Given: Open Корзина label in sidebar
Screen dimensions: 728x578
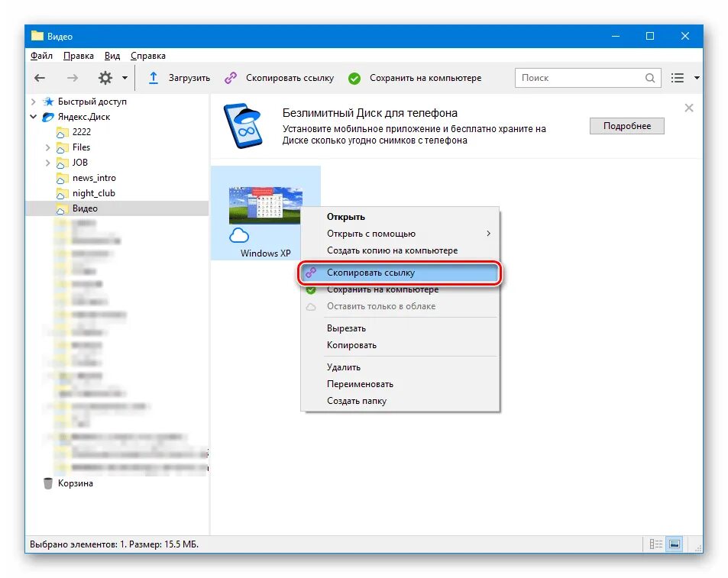Looking at the screenshot, I should point(75,483).
